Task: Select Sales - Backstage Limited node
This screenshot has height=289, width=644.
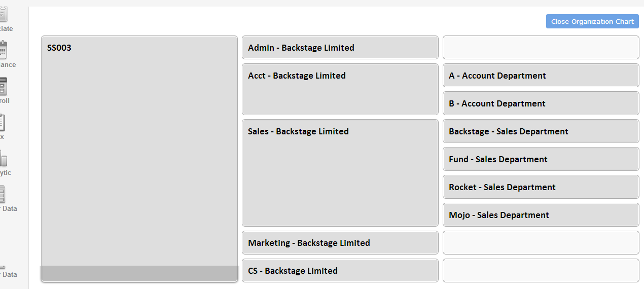Action: click(340, 173)
